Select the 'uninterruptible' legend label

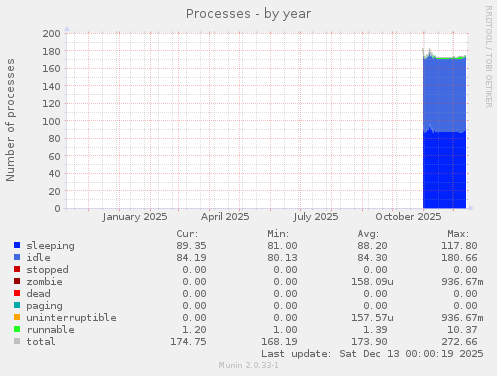point(71,318)
